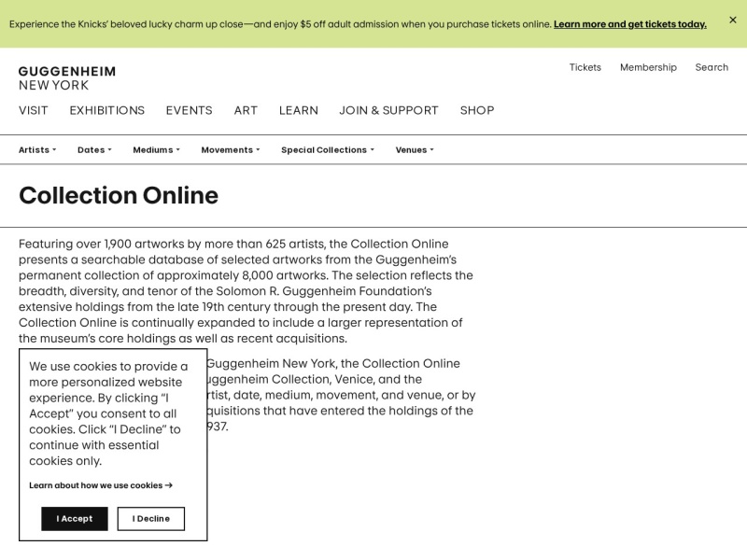Viewport: 747px width, 560px height.
Task: Accept all cookies with I Accept
Action: 75,519
